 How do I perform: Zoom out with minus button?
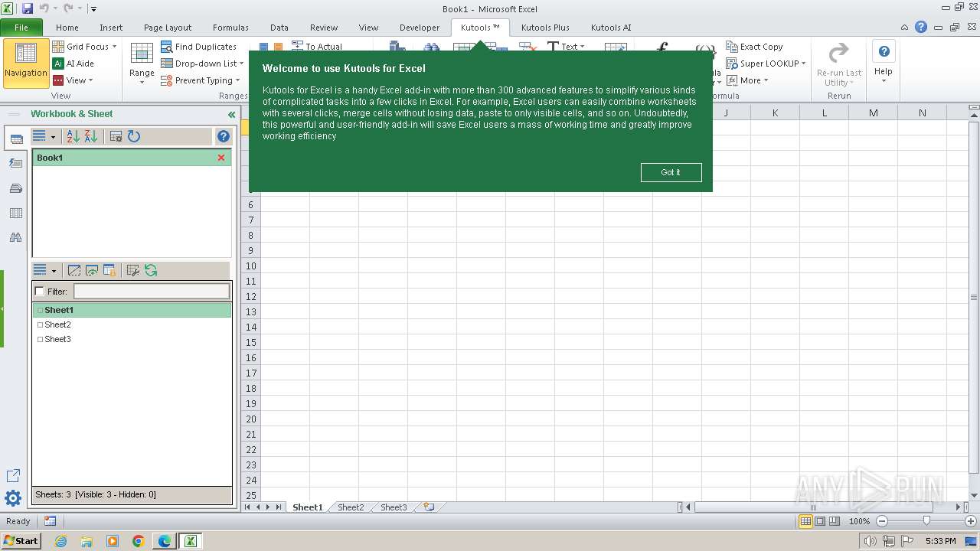point(881,521)
